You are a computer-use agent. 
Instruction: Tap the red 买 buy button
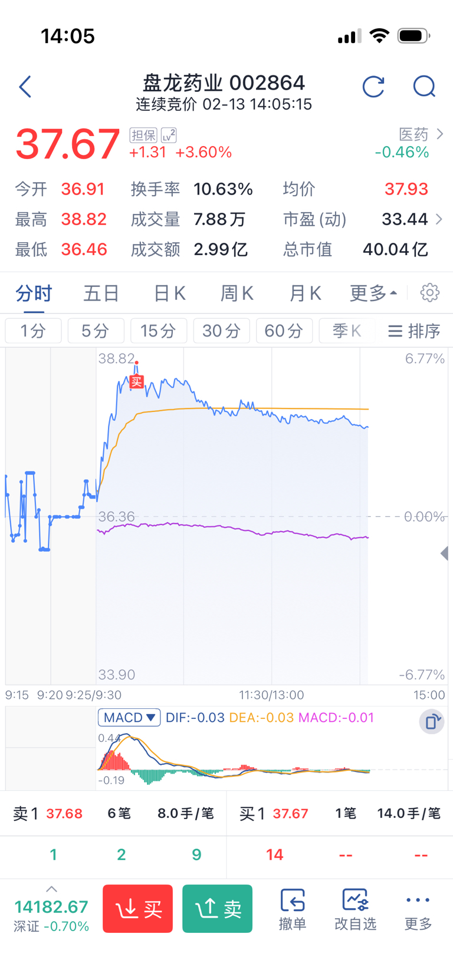pos(137,909)
